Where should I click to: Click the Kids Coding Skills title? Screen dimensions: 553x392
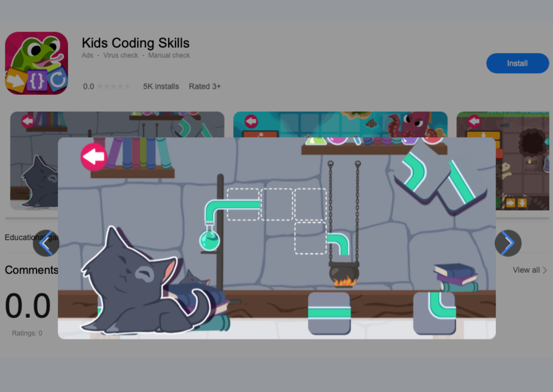coord(136,43)
